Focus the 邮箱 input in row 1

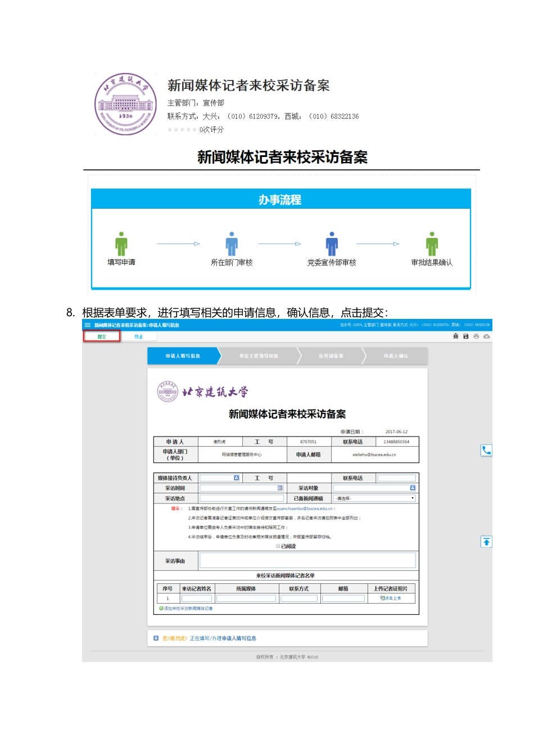[x=343, y=598]
